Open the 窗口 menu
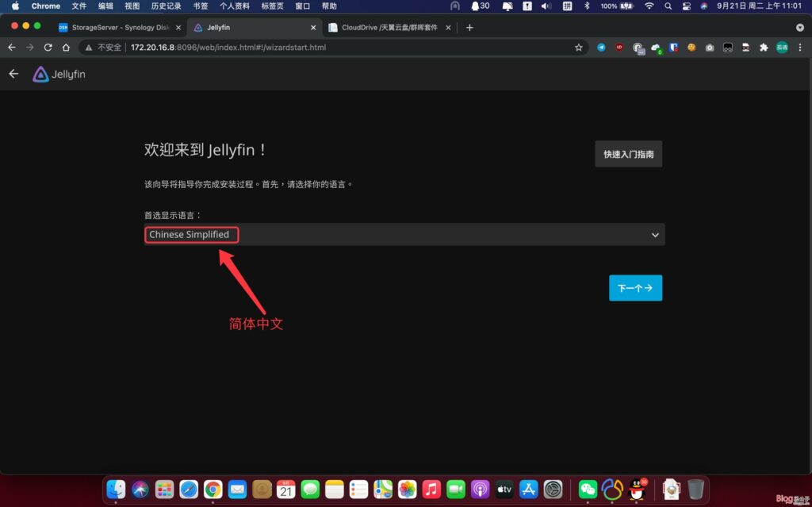Image resolution: width=812 pixels, height=507 pixels. click(302, 6)
